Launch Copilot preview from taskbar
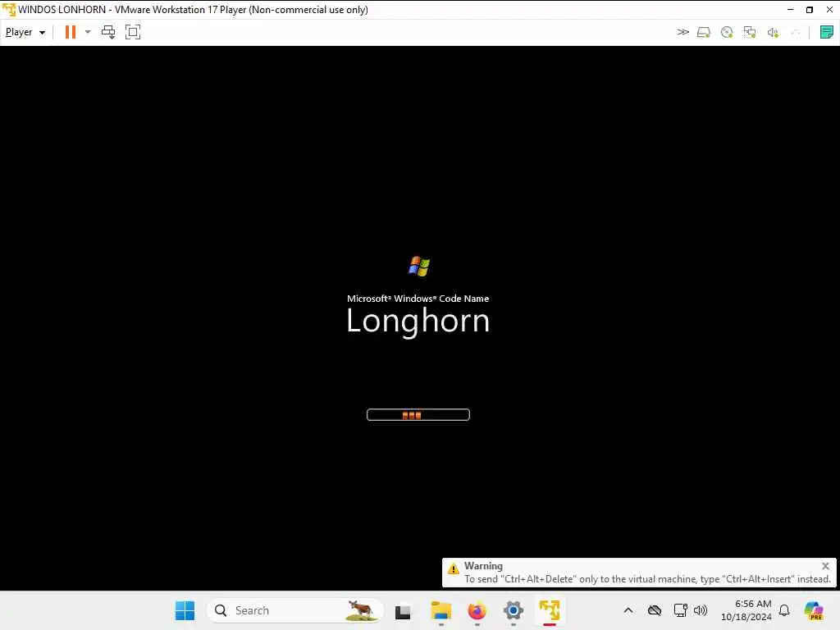 (x=814, y=610)
